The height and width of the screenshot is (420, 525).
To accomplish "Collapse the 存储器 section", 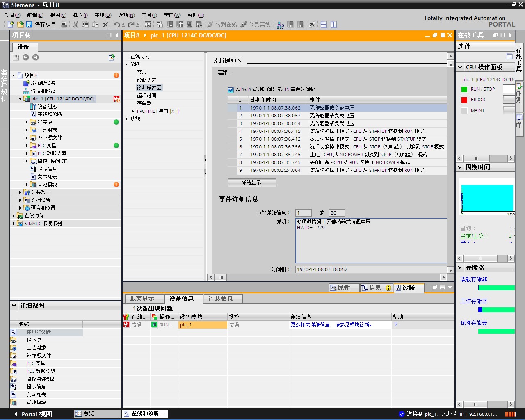I will (460, 267).
